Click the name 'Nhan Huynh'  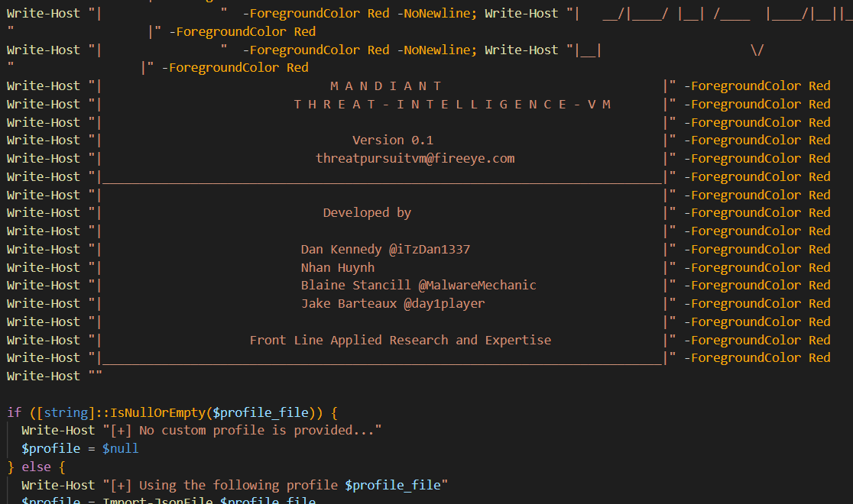pos(337,267)
